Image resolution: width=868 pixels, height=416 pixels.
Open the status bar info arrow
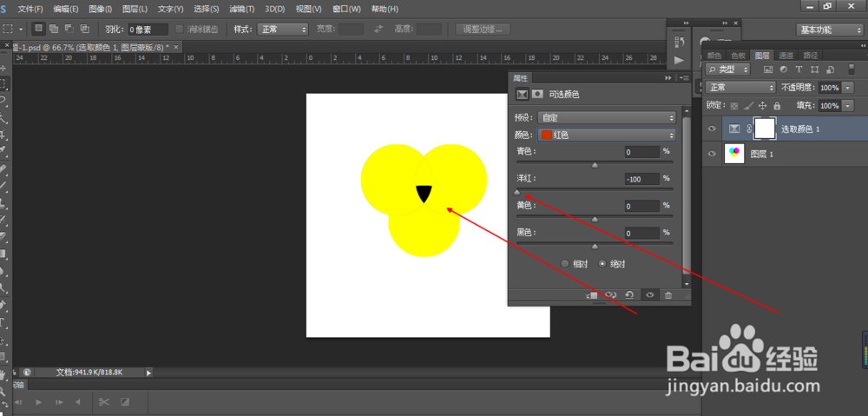[x=148, y=373]
